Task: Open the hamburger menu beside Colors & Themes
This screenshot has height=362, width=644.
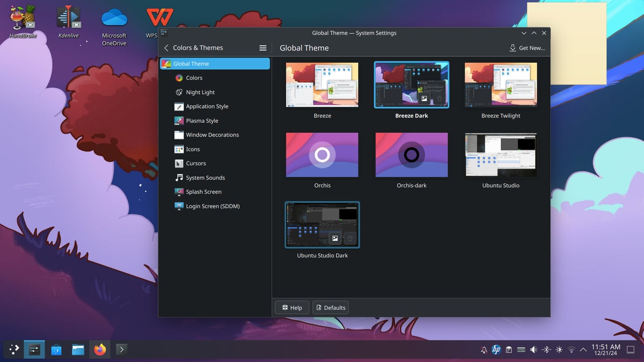Action: pos(263,48)
